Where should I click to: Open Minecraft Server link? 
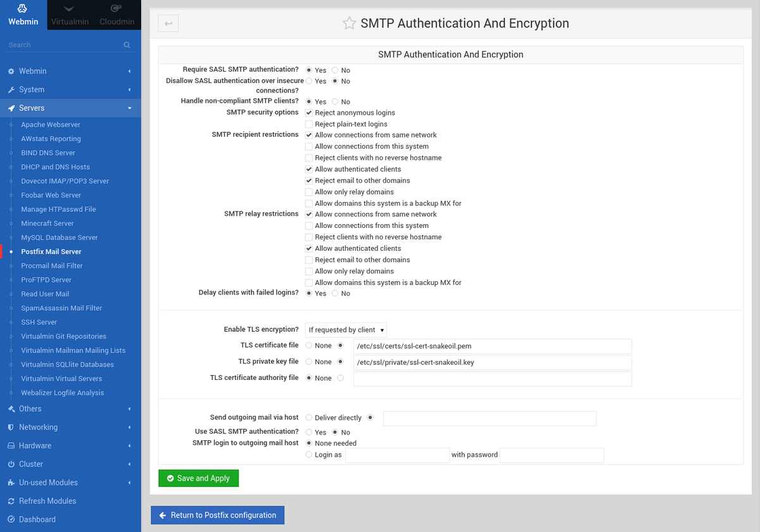coord(47,224)
